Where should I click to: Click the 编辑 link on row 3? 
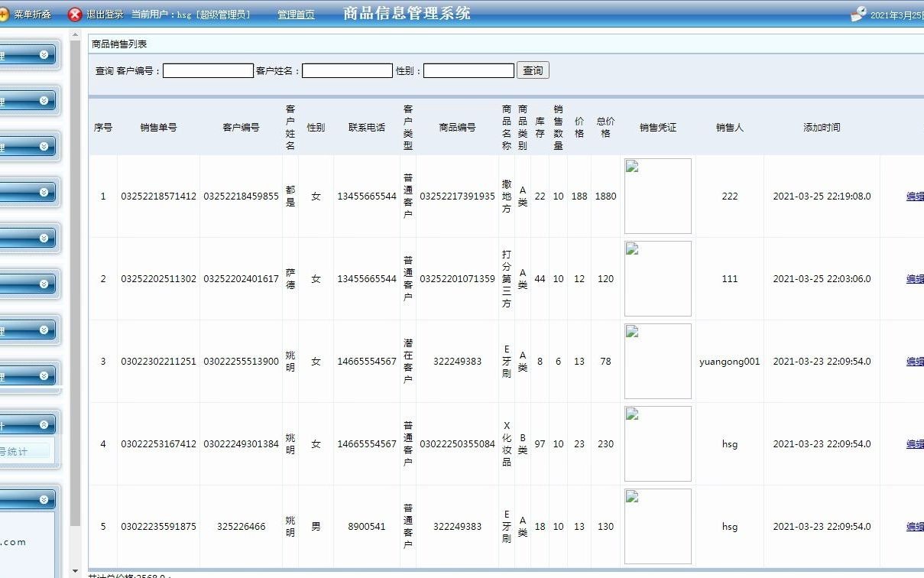915,361
